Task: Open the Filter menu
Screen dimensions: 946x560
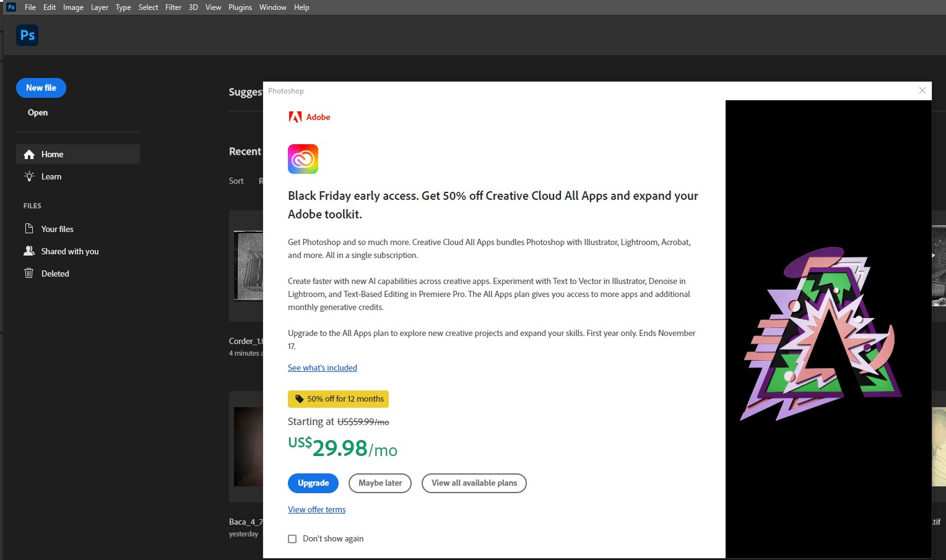Action: point(173,7)
